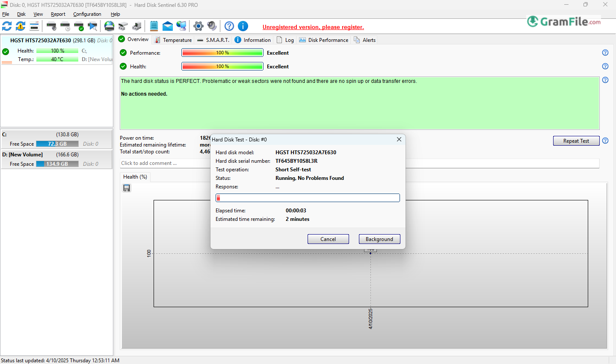
Task: Close the Hard Disk Test dialog
Action: click(x=399, y=139)
